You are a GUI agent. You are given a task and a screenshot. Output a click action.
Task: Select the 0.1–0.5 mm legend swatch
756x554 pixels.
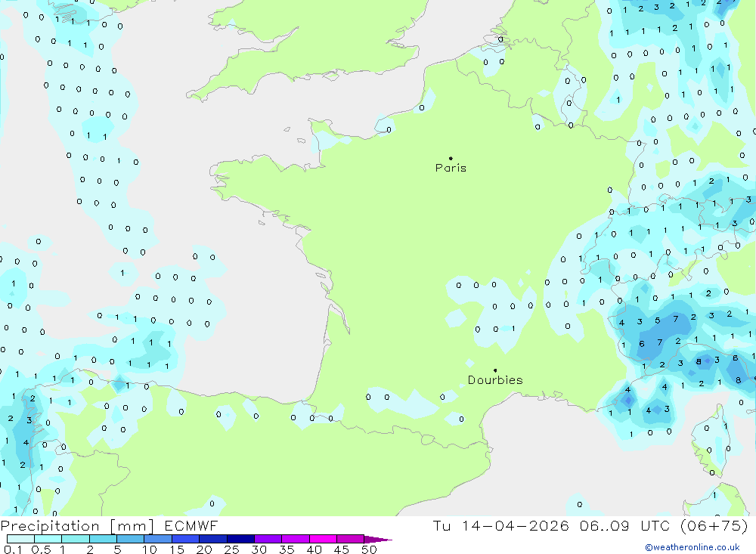(20, 539)
